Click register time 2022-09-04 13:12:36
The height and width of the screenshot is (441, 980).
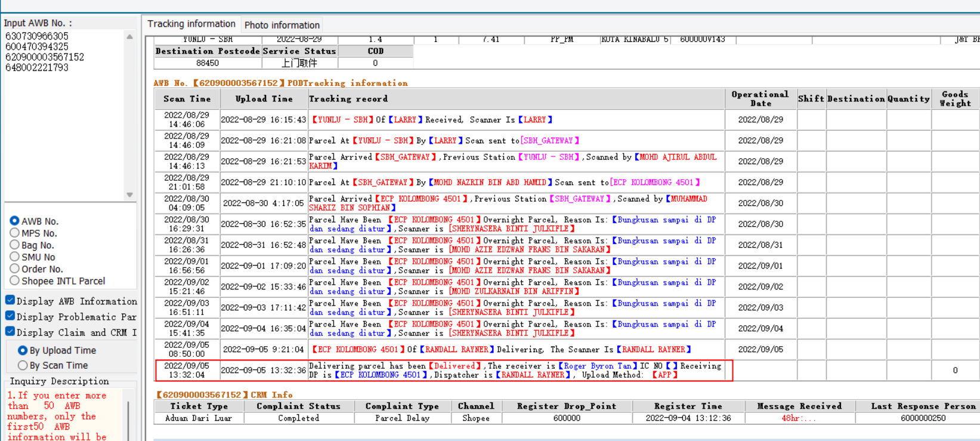click(x=688, y=418)
